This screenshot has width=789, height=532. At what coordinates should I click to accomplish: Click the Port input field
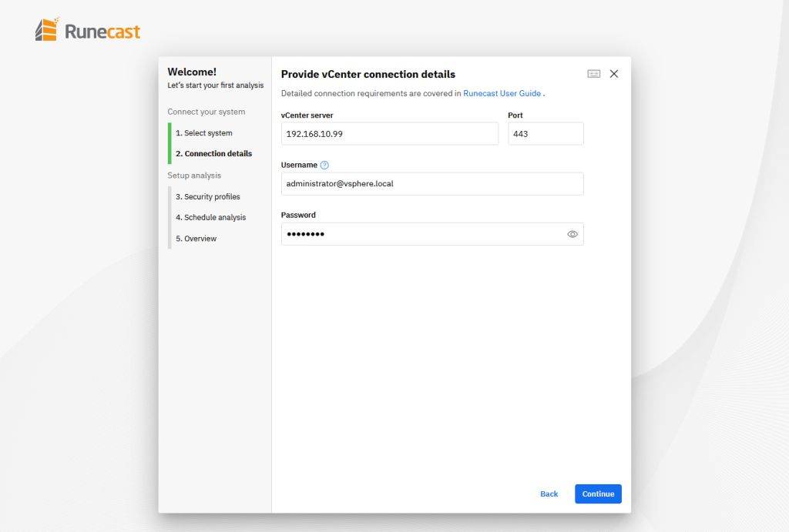coord(546,134)
